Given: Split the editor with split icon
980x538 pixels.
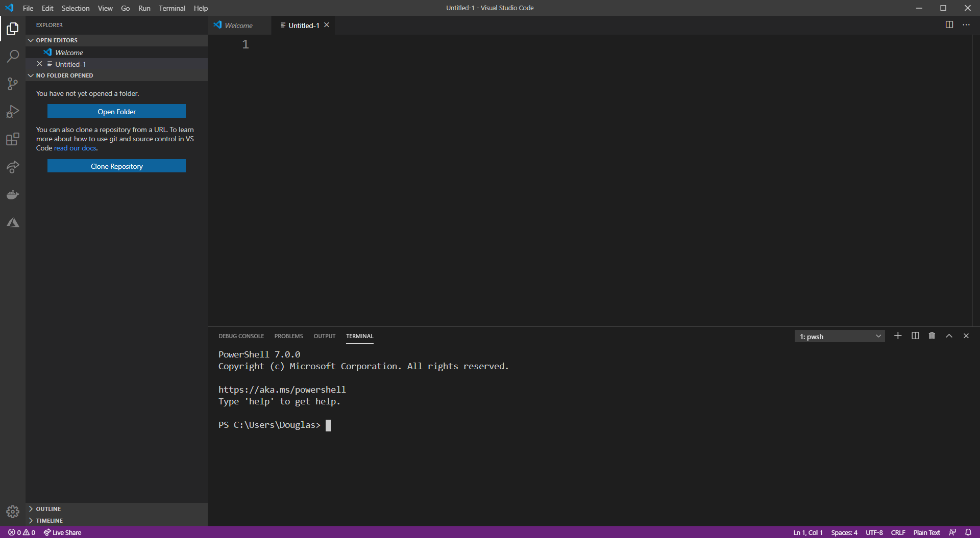Looking at the screenshot, I should (x=949, y=24).
